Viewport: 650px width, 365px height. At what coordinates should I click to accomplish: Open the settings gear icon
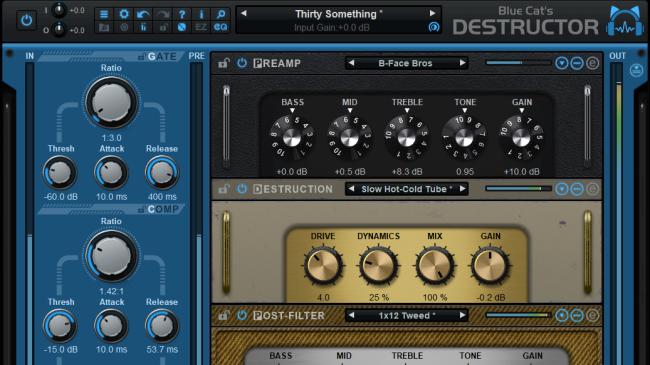124,14
